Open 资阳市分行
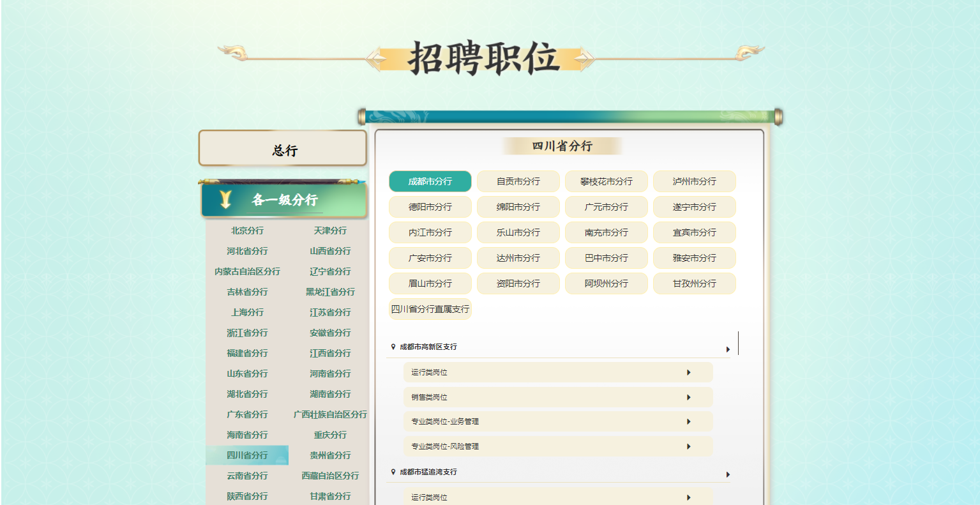 (518, 283)
